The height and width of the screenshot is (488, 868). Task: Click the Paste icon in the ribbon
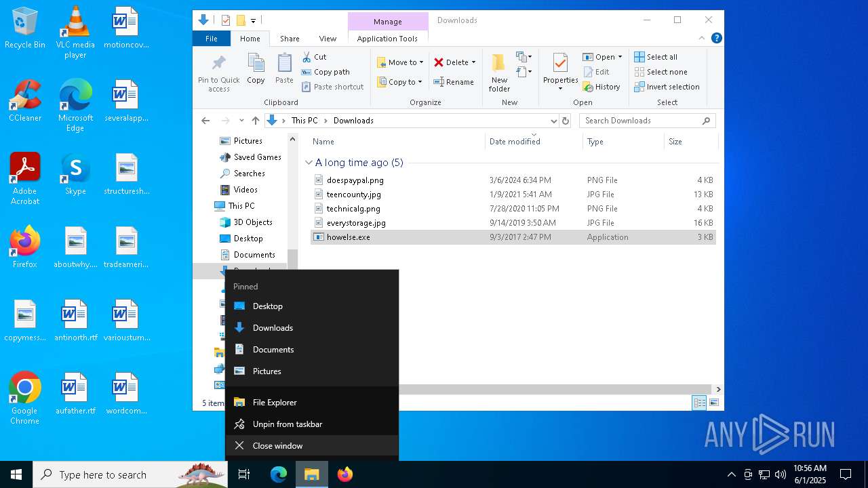click(x=284, y=68)
